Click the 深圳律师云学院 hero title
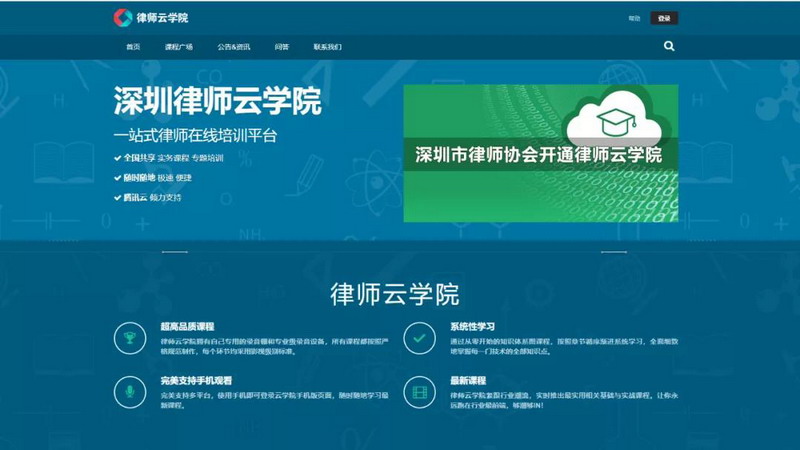Screen dimensions: 800x450 click(218, 101)
